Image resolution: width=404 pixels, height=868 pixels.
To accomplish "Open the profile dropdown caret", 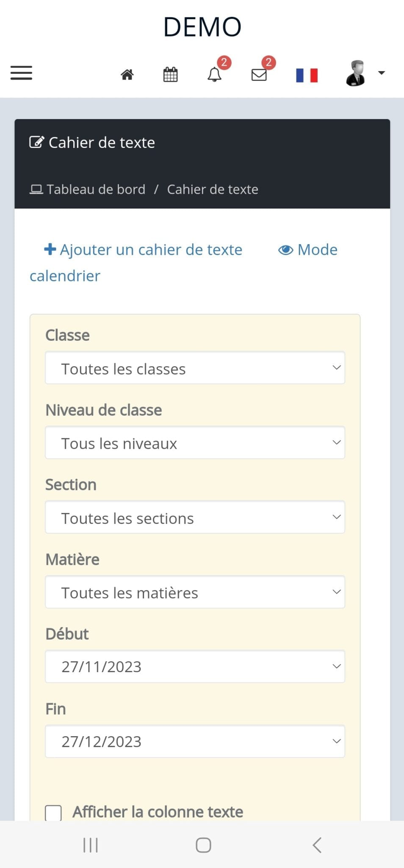I will pos(381,73).
